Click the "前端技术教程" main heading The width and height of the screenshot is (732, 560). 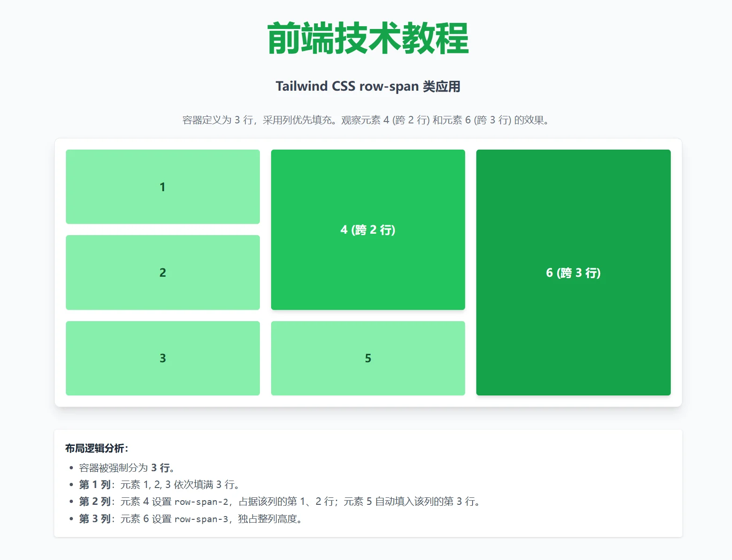(x=367, y=38)
